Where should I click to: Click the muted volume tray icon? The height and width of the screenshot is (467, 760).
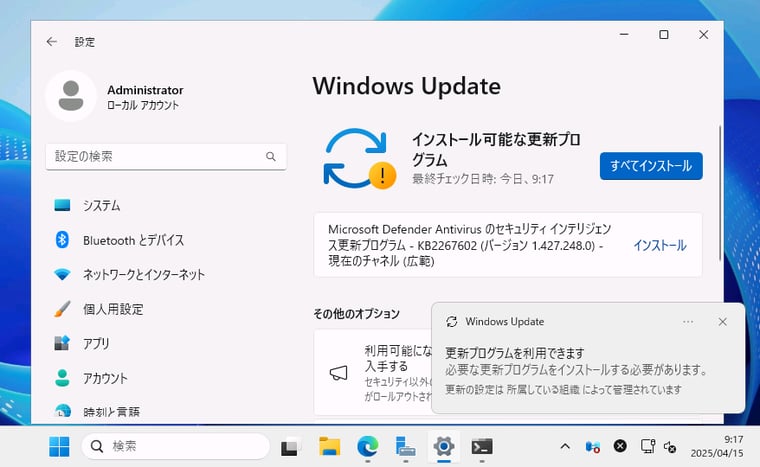click(x=670, y=447)
